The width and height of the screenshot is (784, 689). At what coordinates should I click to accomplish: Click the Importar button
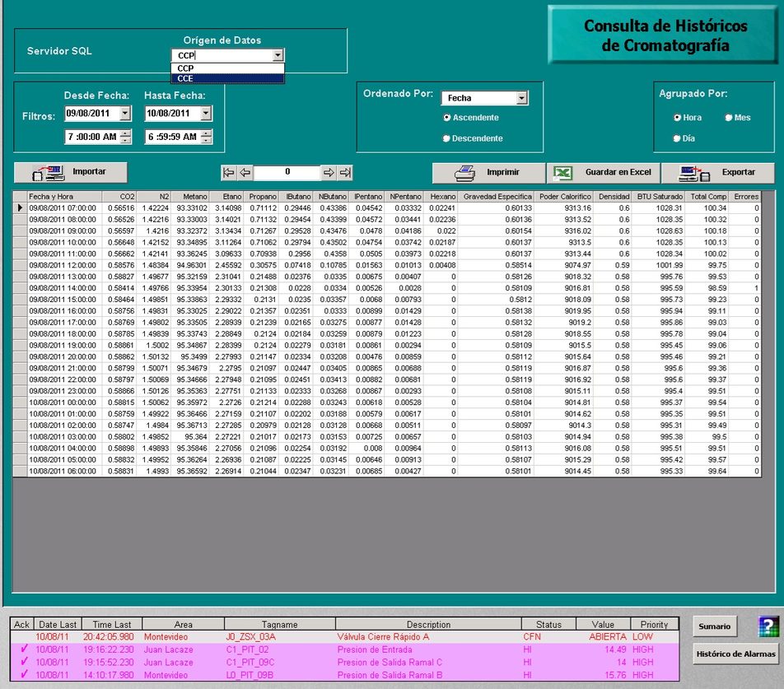pos(71,172)
